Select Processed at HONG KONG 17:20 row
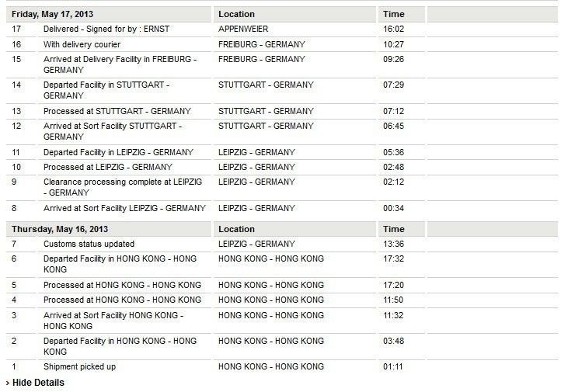 click(282, 285)
